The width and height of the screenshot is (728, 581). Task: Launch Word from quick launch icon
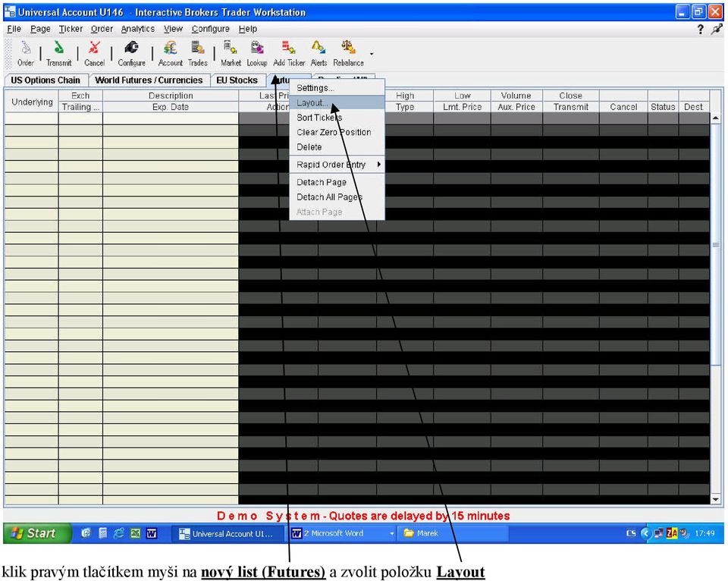click(x=152, y=534)
